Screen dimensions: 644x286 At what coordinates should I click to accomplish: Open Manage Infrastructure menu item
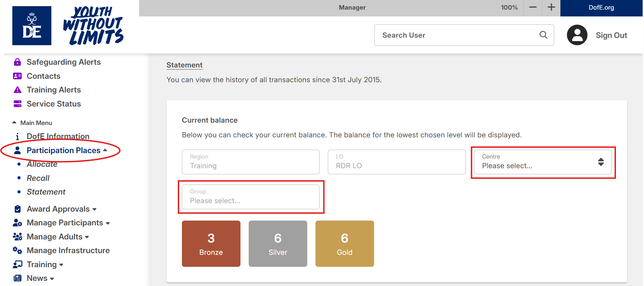[68, 250]
